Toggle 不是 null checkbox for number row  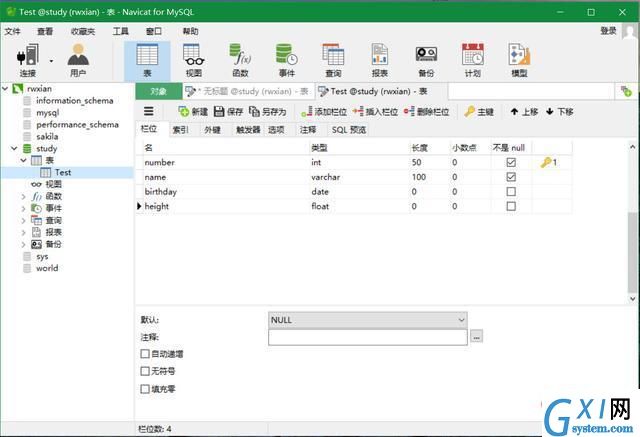pyautogui.click(x=511, y=162)
